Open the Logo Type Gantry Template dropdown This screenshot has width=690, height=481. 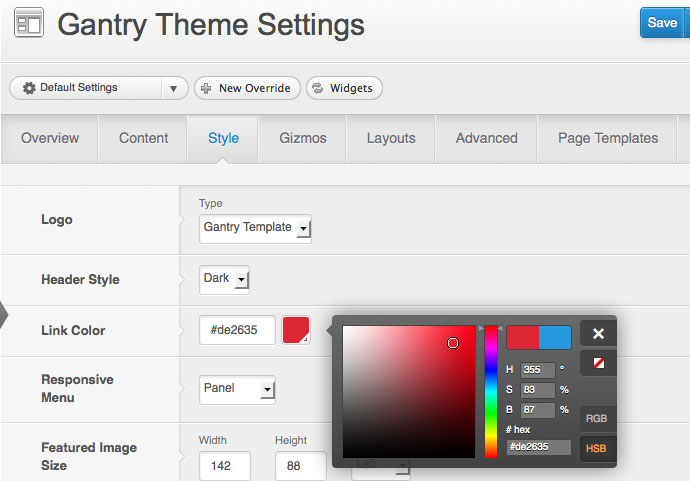pos(255,228)
